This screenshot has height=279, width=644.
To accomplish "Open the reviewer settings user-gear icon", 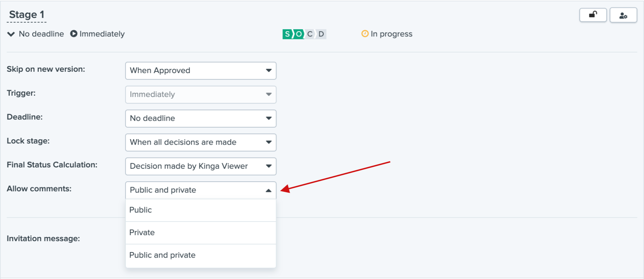I will tap(623, 15).
